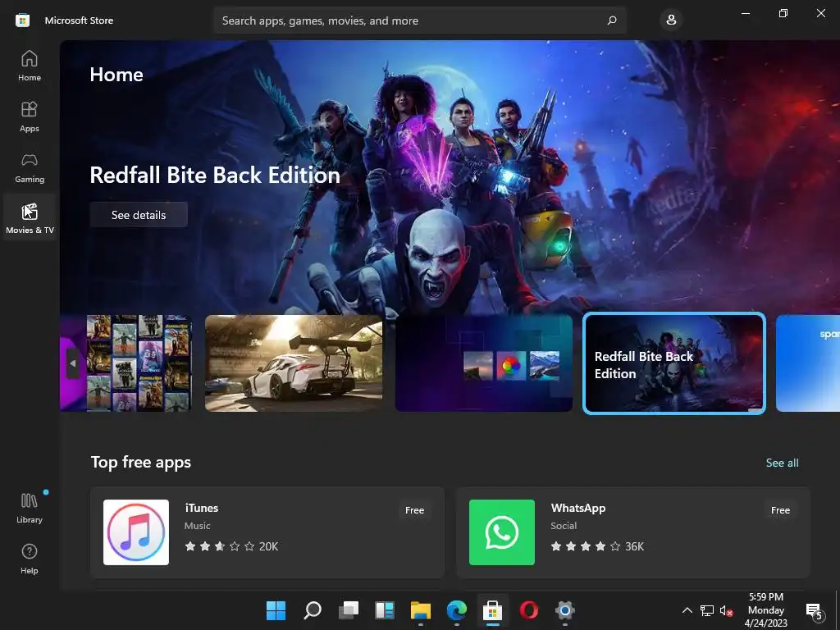Click the Free button for iTunes

point(414,510)
